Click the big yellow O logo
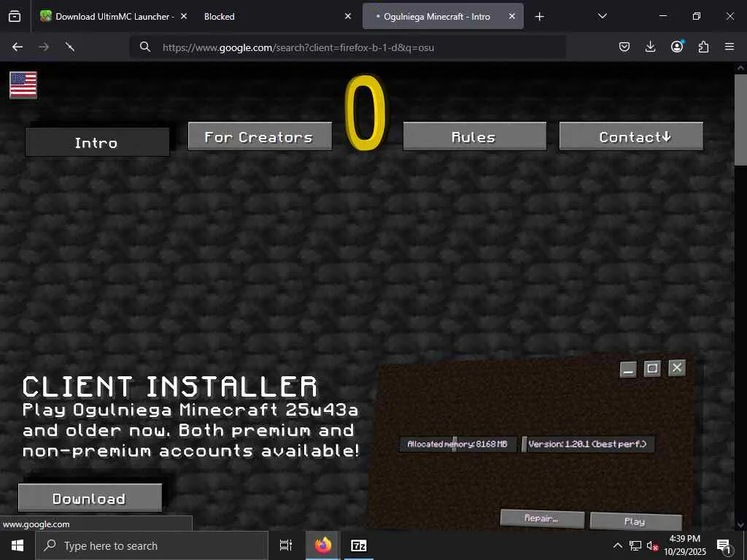Viewport: 747px width, 560px height. click(x=365, y=112)
